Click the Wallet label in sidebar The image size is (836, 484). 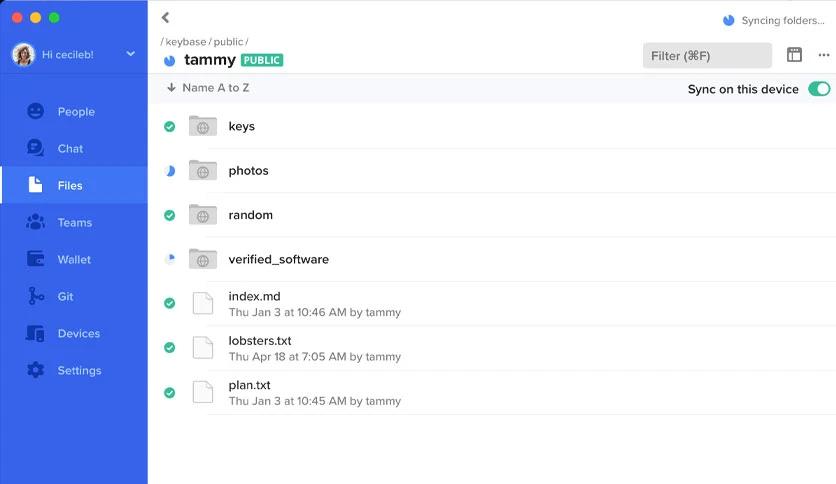(74, 259)
